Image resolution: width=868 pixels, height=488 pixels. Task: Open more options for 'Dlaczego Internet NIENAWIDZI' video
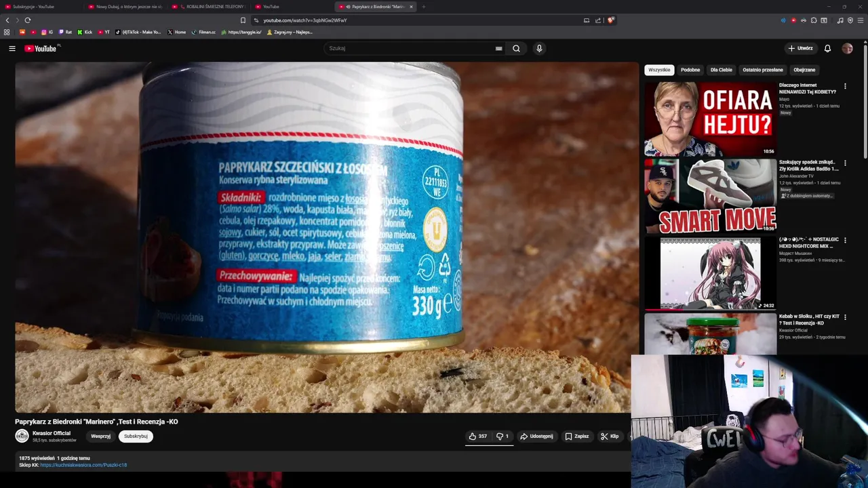[845, 86]
